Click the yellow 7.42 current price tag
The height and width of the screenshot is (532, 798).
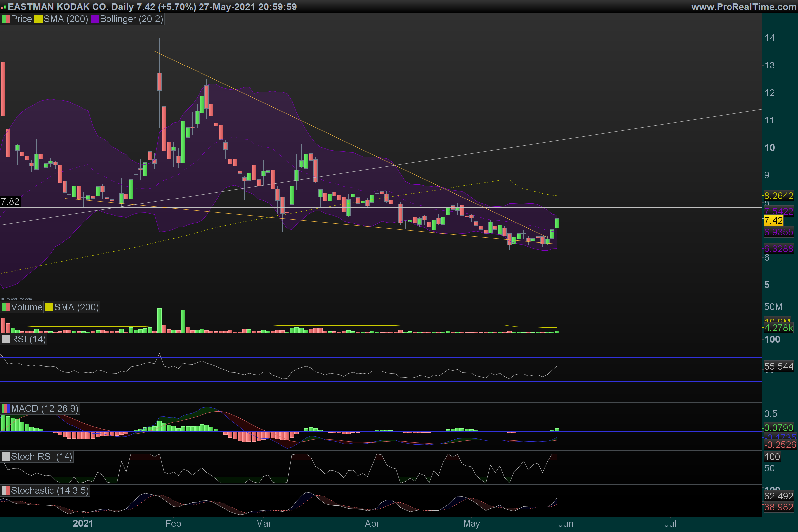pyautogui.click(x=773, y=221)
